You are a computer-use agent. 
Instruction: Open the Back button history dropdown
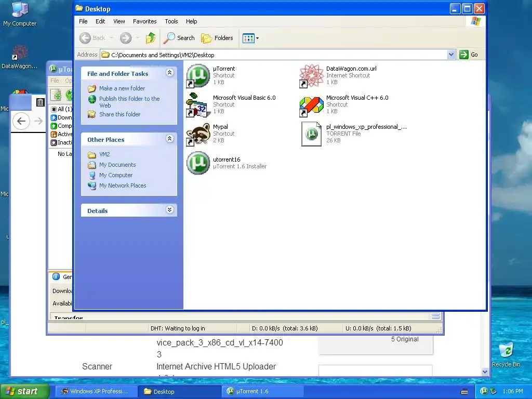coord(112,38)
